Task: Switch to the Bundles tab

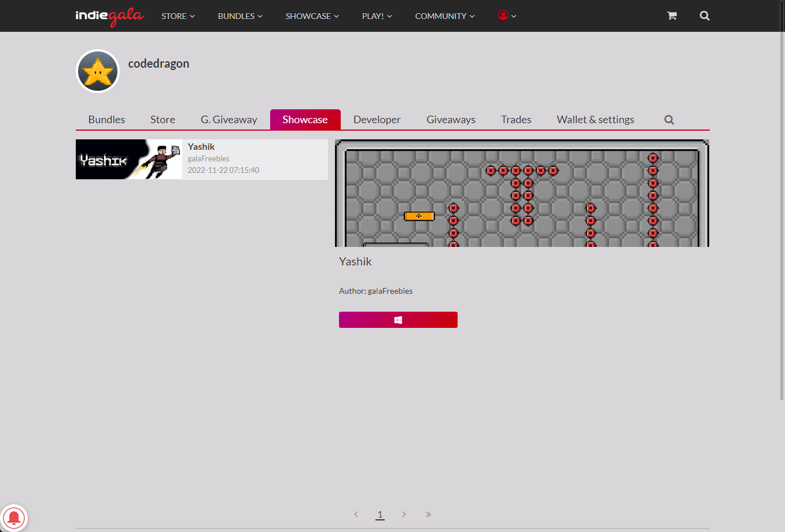Action: [106, 120]
